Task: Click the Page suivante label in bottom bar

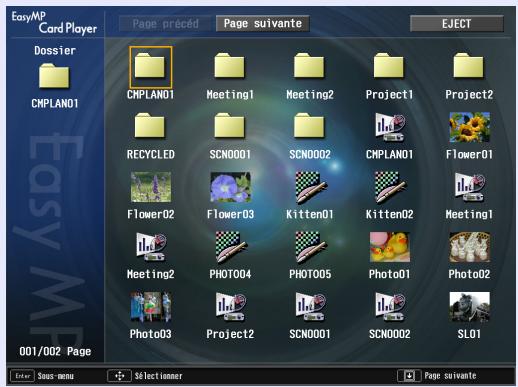Action: click(450, 376)
